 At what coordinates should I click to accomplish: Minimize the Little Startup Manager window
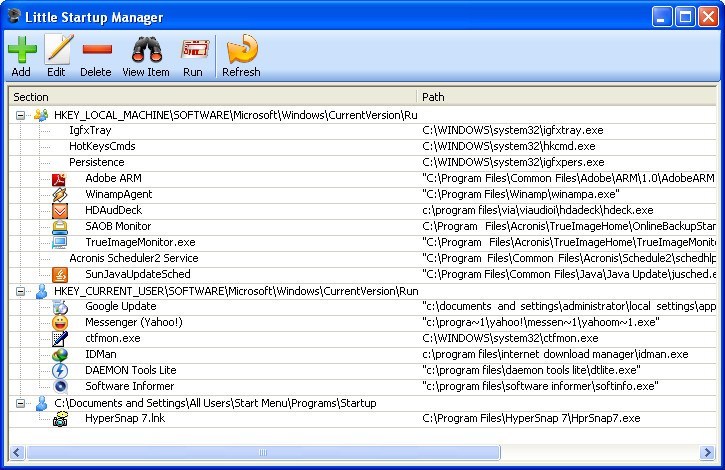click(662, 17)
